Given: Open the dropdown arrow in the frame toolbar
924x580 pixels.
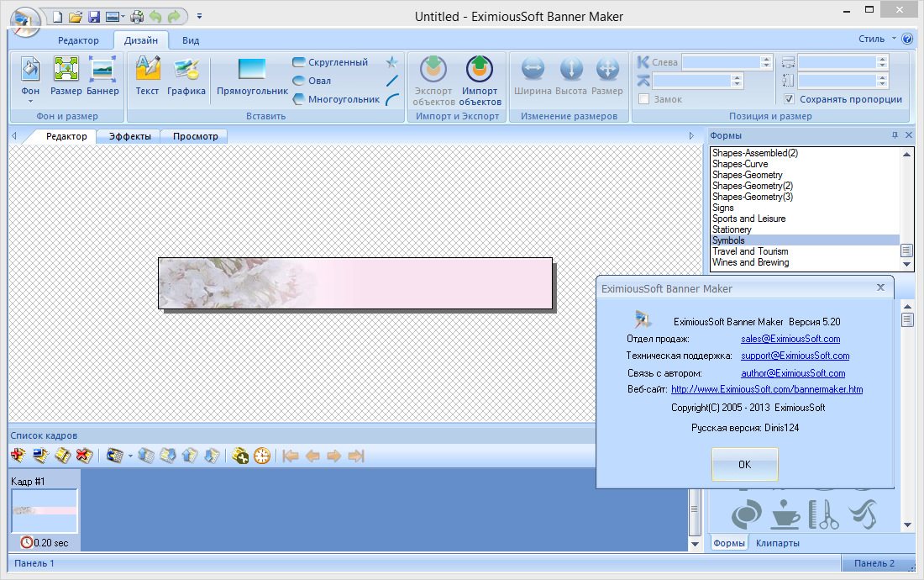Looking at the screenshot, I should pyautogui.click(x=130, y=456).
